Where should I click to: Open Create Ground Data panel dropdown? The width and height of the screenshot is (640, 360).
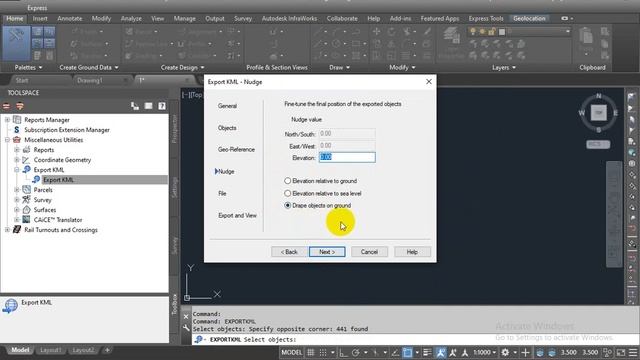pyautogui.click(x=89, y=67)
